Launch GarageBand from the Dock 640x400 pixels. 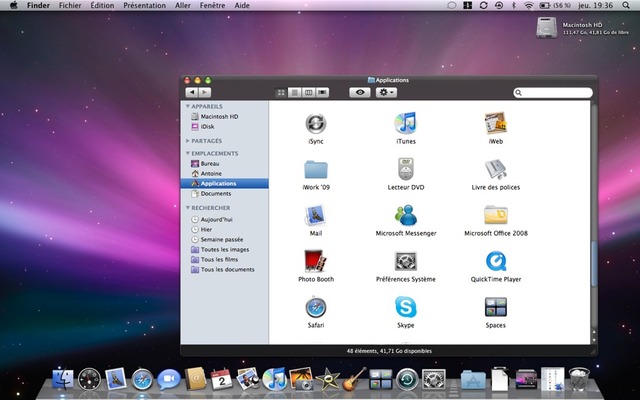pyautogui.click(x=354, y=379)
